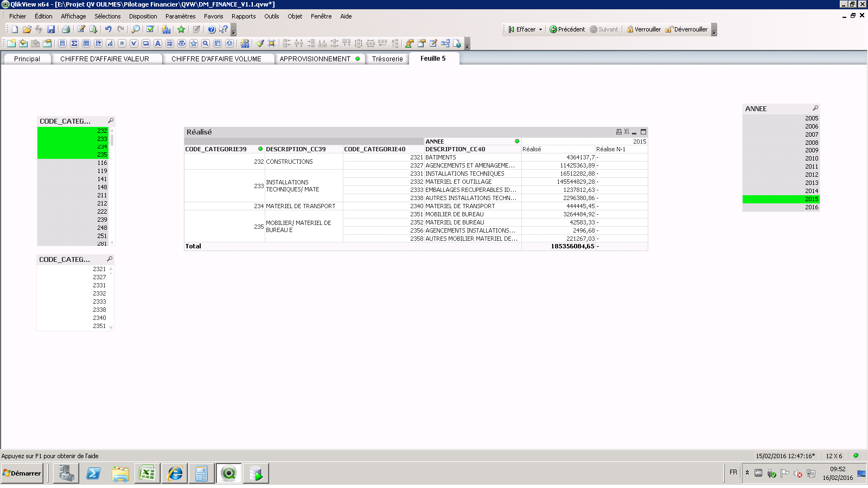
Task: Create a new document via toolbar icon
Action: [x=15, y=29]
